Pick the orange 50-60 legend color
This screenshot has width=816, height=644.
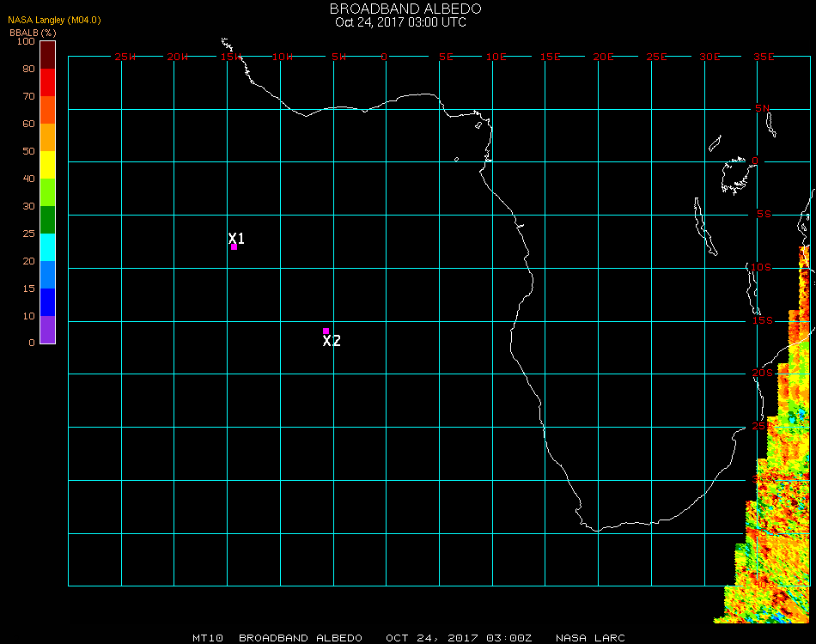[48, 137]
